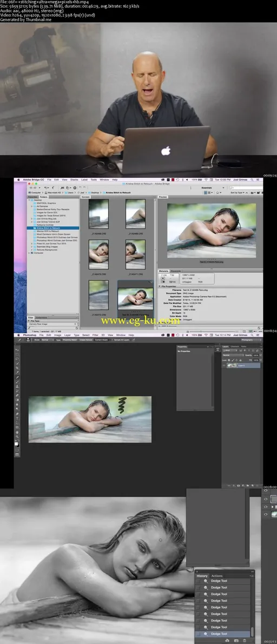Switch to the Favorites tab in Bridge
Image resolution: width=277 pixels, height=644 pixels.
[x=32, y=197]
